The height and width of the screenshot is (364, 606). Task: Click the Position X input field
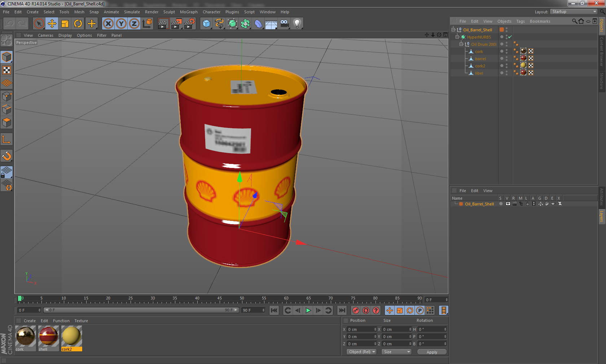362,329
